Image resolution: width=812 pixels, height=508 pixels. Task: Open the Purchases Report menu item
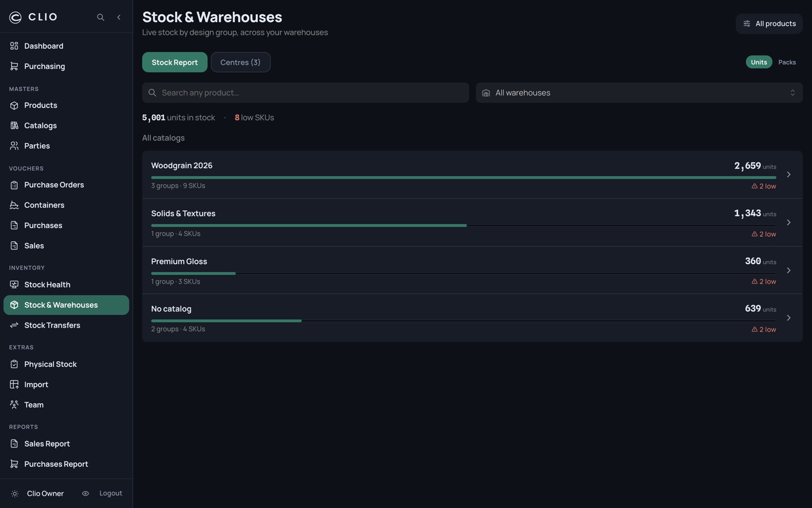(x=66, y=464)
